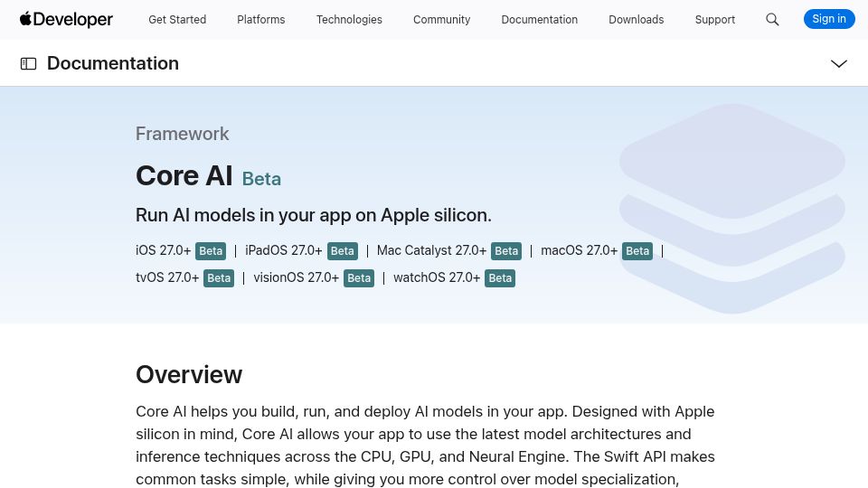Click the Beta badge after iOS 27.0+
Image resolution: width=868 pixels, height=488 pixels.
211,250
